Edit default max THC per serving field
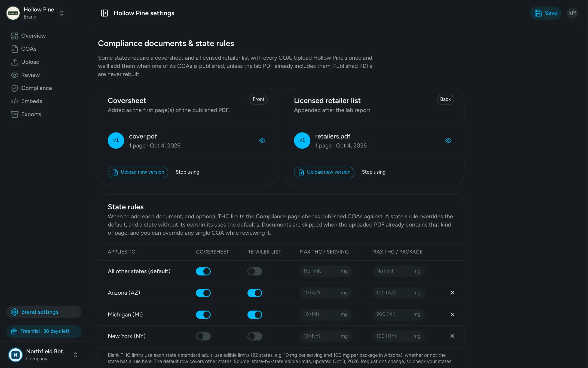Screen dimensions: 588x368 [326, 271]
